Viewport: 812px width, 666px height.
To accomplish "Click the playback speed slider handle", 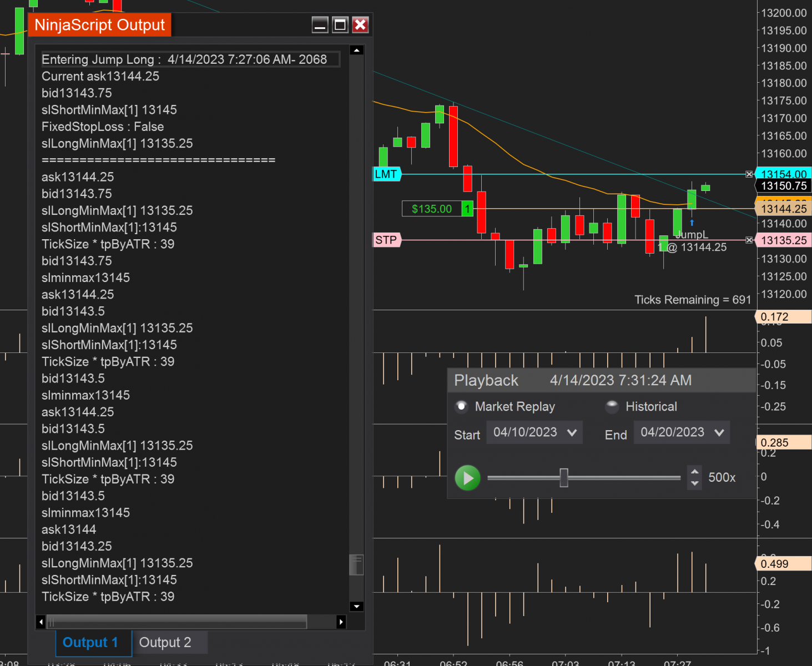I will (564, 478).
